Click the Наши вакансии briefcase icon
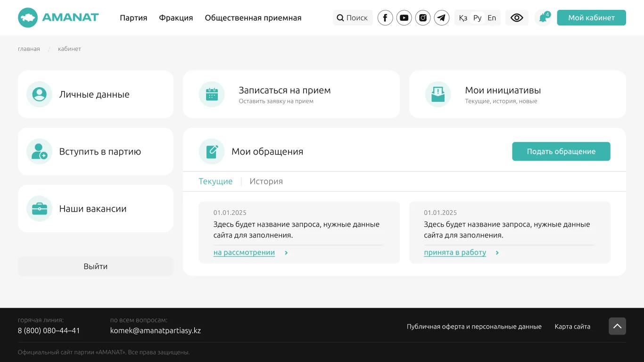This screenshot has height=362, width=644. [39, 208]
